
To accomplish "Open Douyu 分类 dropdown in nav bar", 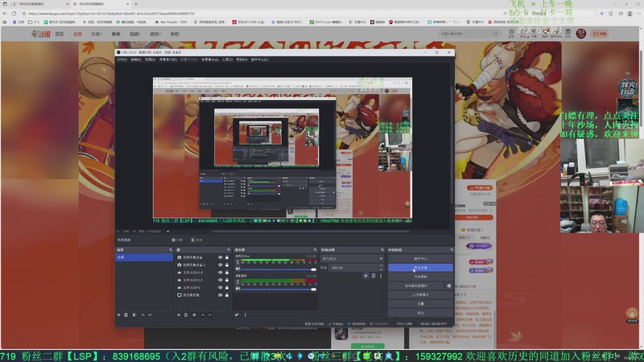I will click(x=96, y=34).
